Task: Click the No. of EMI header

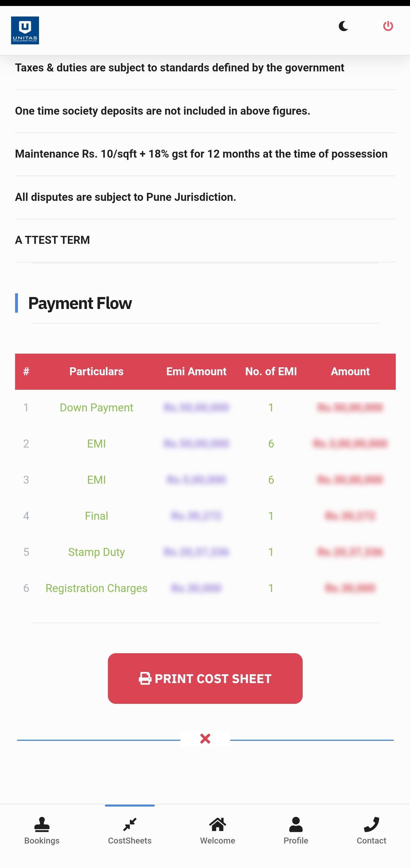Action: click(x=271, y=372)
